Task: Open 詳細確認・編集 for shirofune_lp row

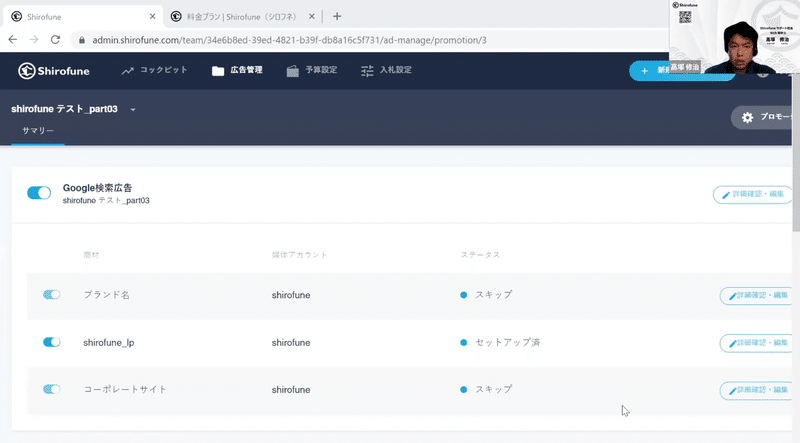Action: 756,343
